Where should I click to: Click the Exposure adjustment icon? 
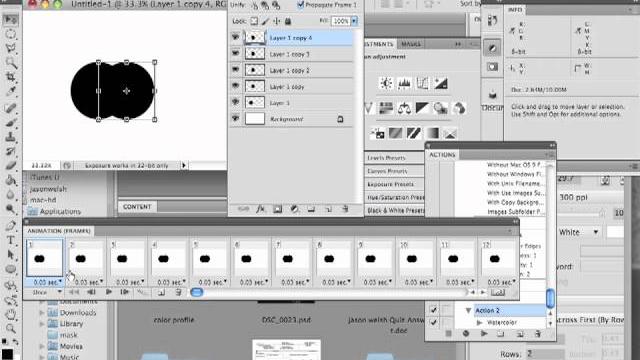pyautogui.click(x=441, y=83)
